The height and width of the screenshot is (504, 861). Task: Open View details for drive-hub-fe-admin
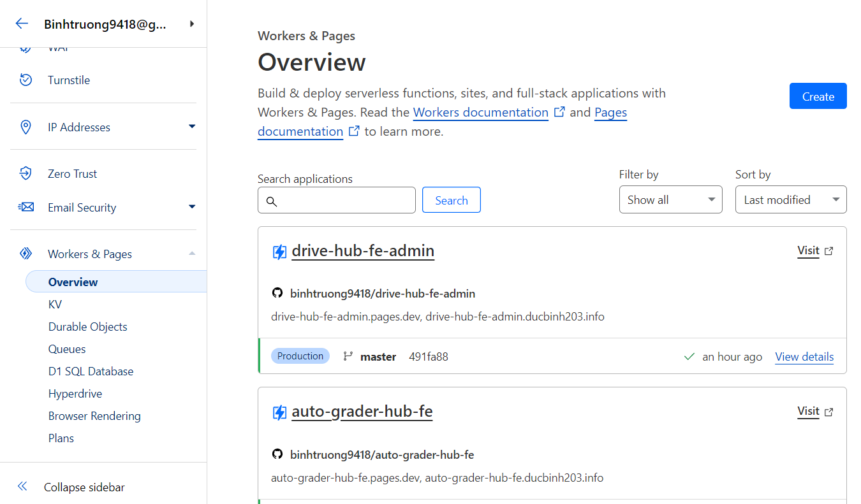[804, 357]
